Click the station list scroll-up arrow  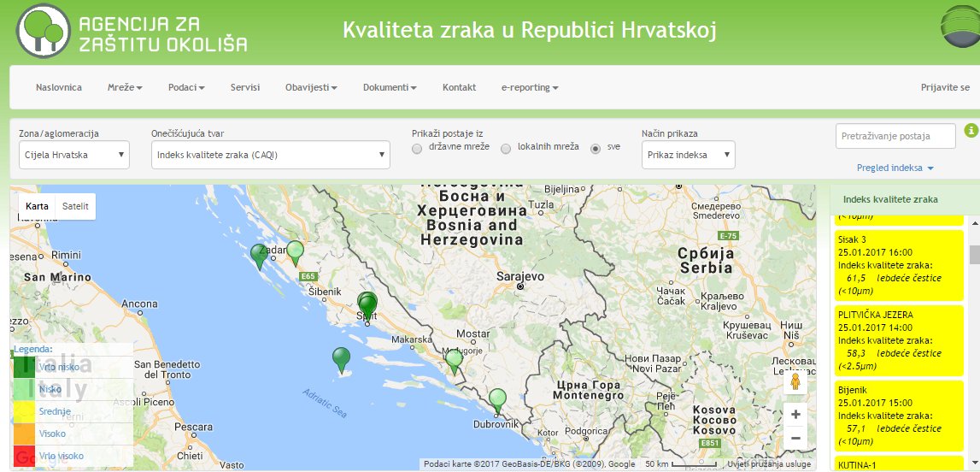click(x=974, y=221)
